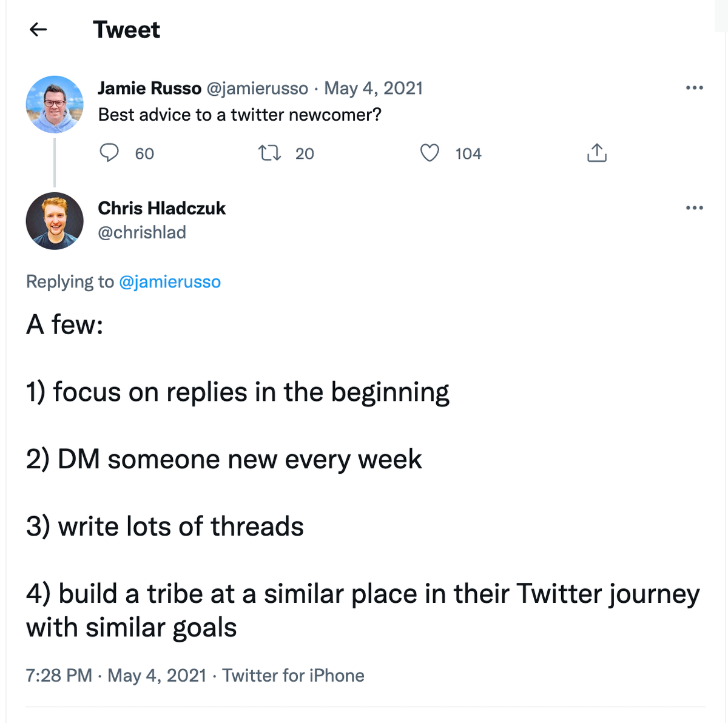Click the Chris Hladczuk display name

pos(161,208)
